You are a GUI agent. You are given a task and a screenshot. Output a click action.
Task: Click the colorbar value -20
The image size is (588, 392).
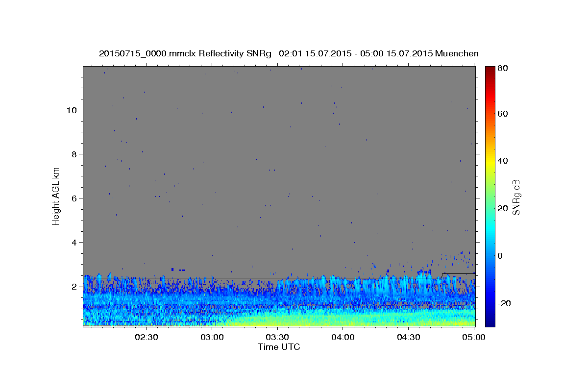coord(504,303)
